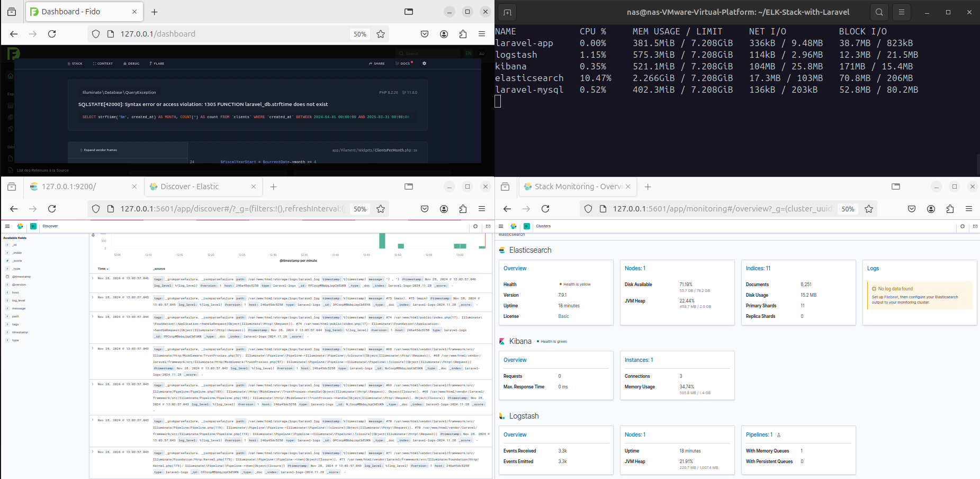This screenshot has width=980, height=479.
Task: Toggle the Kibana navigation menu in Stack Monitoring
Action: (501, 226)
